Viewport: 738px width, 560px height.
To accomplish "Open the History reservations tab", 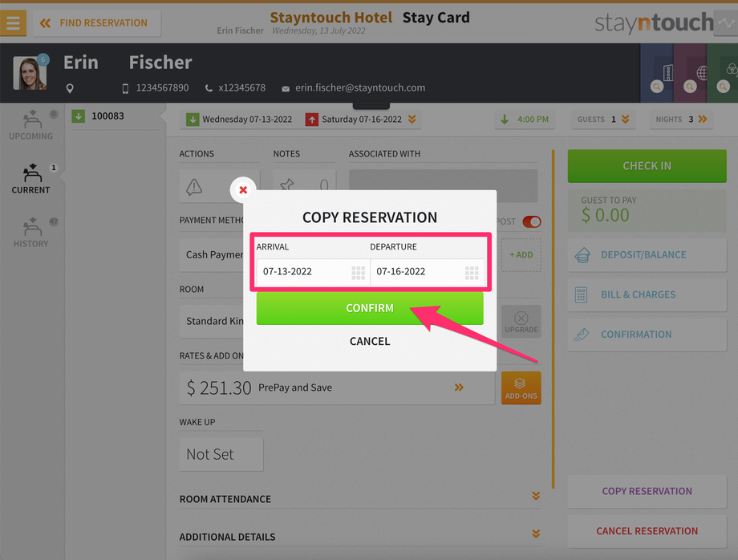I will pos(31,233).
